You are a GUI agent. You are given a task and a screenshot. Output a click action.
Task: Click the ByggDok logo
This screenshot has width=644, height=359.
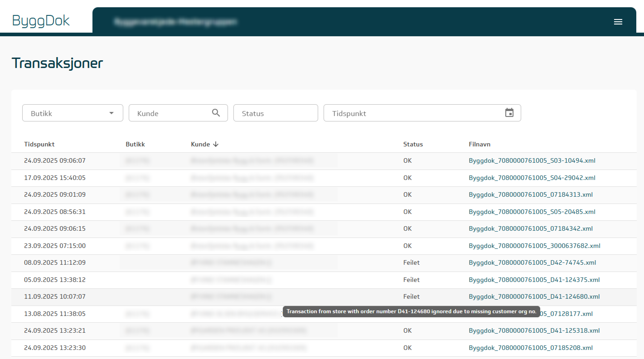[41, 20]
